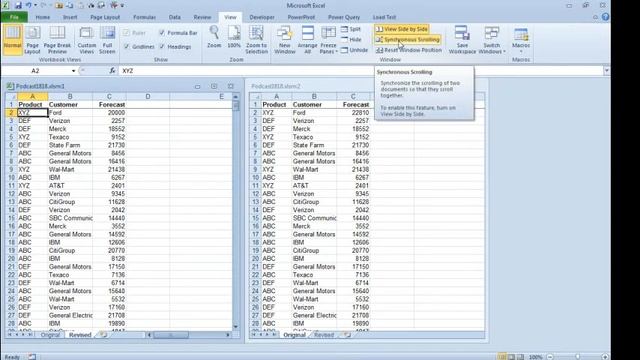Click left window horizontal scrollbar thumb
Screen dimensions: 640x360
pos(171,335)
